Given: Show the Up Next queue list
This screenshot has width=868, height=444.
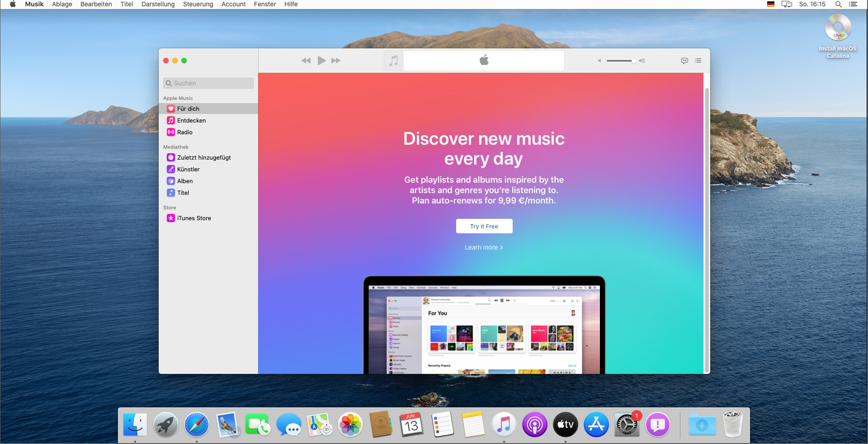Looking at the screenshot, I should (x=698, y=61).
